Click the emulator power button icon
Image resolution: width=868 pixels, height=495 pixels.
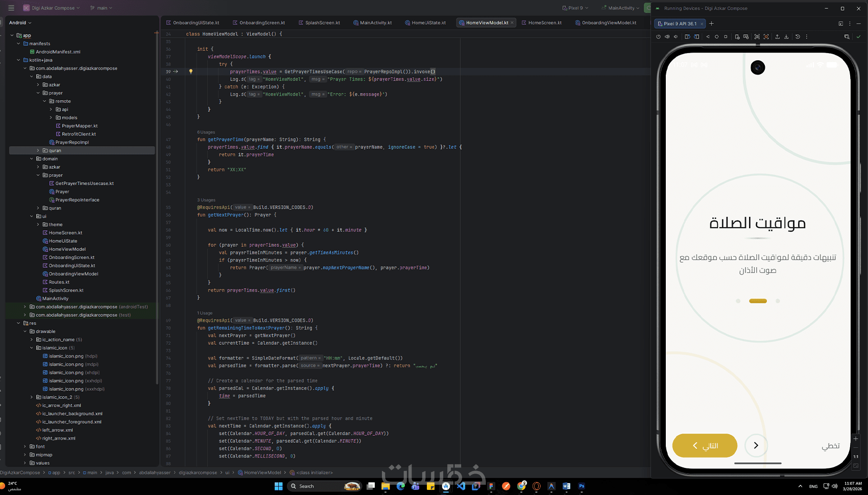658,37
